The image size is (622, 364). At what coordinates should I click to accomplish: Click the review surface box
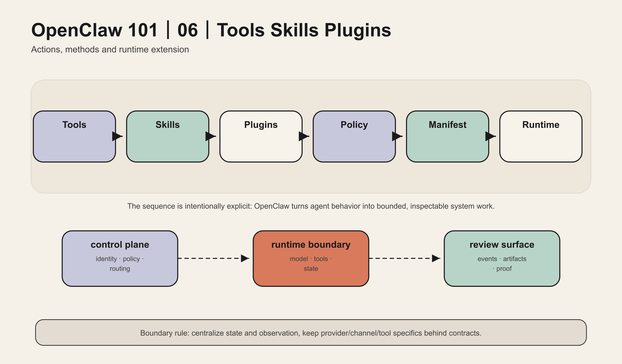click(x=502, y=258)
